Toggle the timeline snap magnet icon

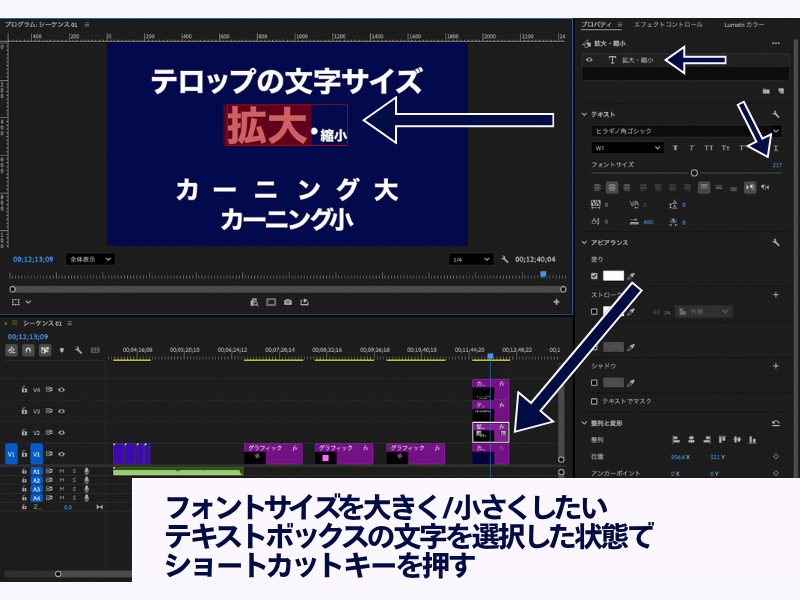(x=28, y=350)
